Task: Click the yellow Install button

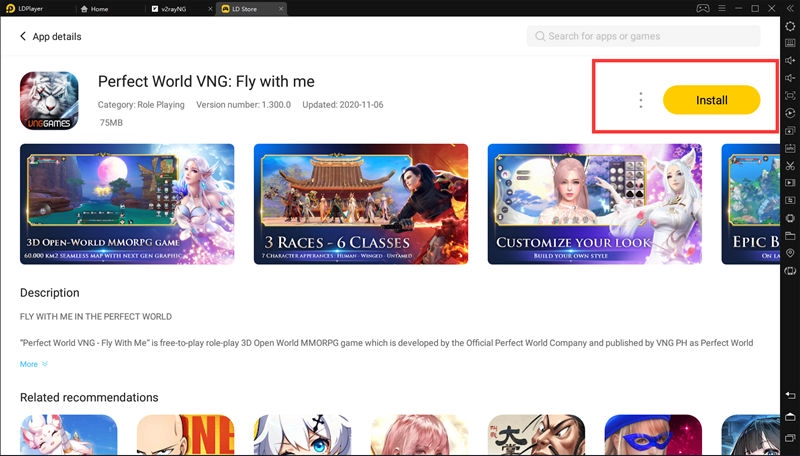Action: coord(711,100)
